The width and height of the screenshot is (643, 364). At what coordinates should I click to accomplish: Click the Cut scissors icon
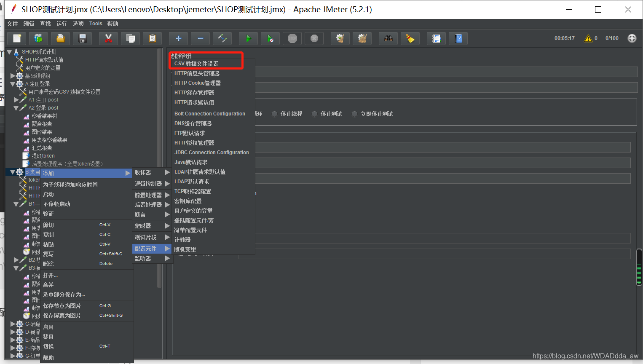108,38
